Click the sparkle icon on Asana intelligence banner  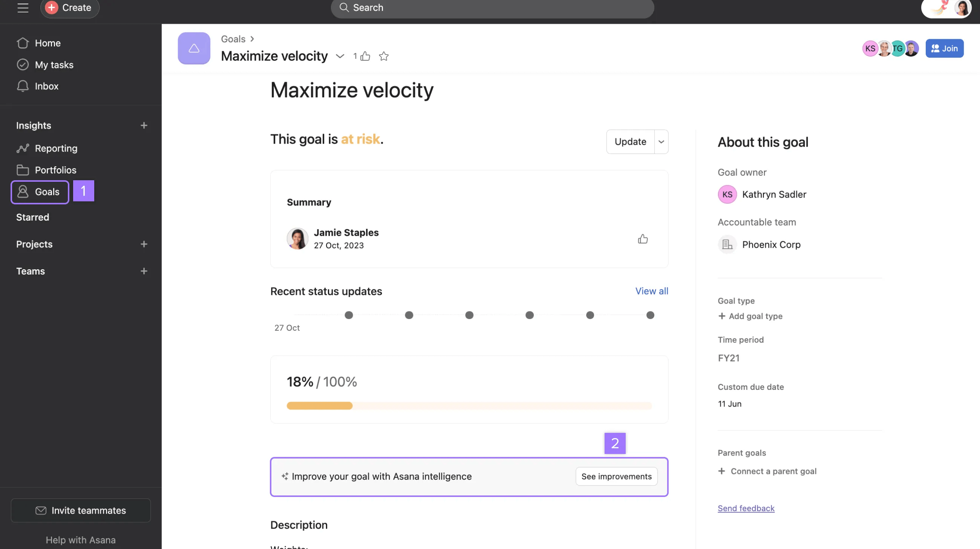(x=285, y=476)
